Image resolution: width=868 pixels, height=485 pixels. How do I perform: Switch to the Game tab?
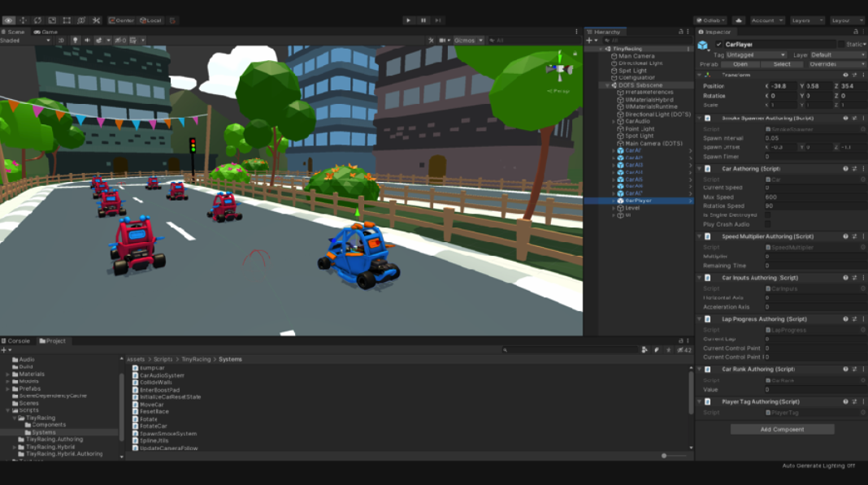(45, 32)
